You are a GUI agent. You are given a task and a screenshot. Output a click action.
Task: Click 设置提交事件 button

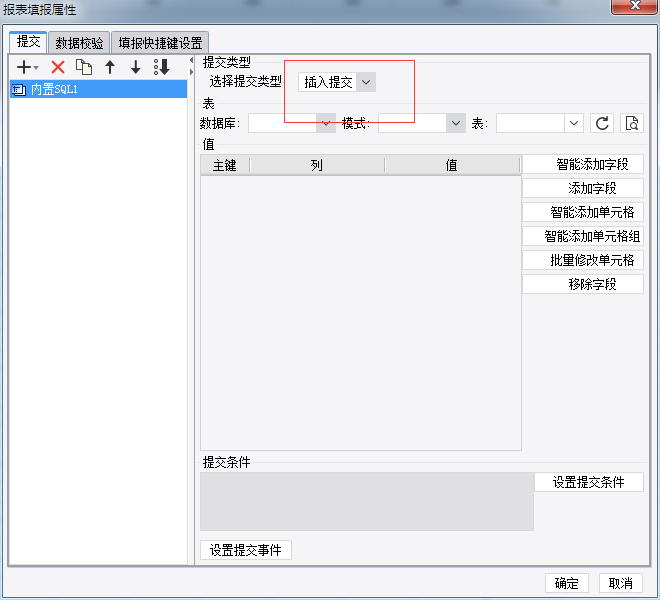246,550
